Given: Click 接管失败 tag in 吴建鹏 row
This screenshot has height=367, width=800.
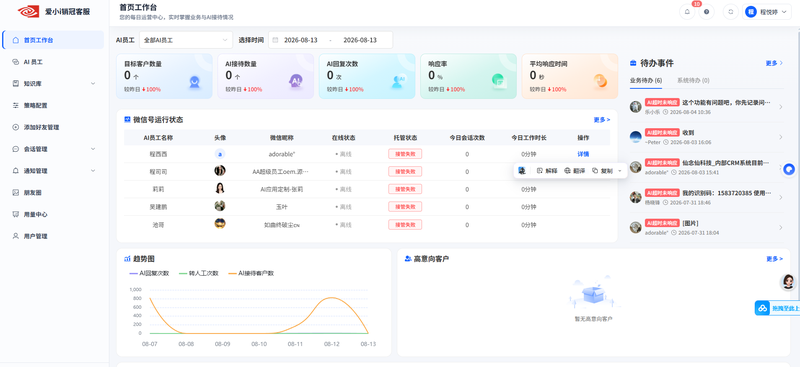Looking at the screenshot, I should [405, 207].
